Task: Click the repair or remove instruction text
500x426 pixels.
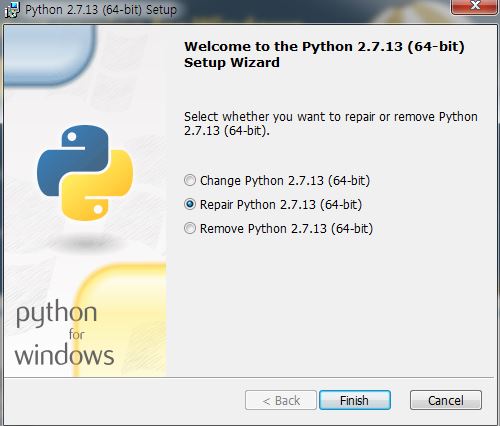Action: [331, 124]
